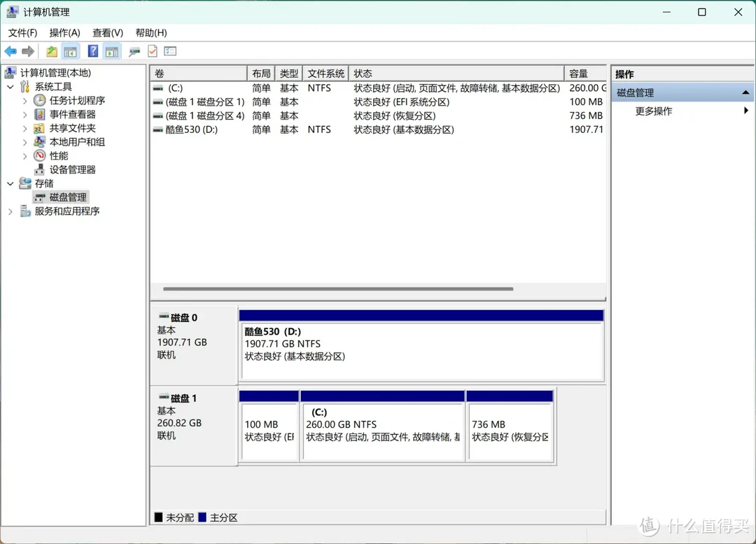Select the 酷鱼530 (D:) 1907.71 GB partition block

point(421,346)
